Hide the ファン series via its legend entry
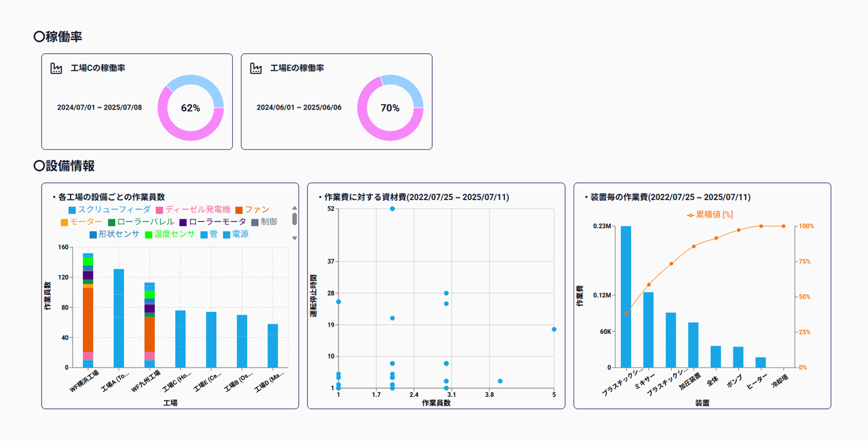 [252, 209]
